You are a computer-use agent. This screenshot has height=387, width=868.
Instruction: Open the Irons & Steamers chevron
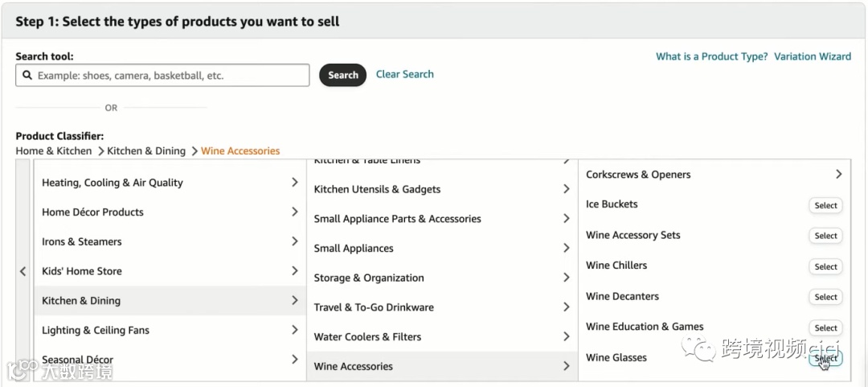(295, 241)
